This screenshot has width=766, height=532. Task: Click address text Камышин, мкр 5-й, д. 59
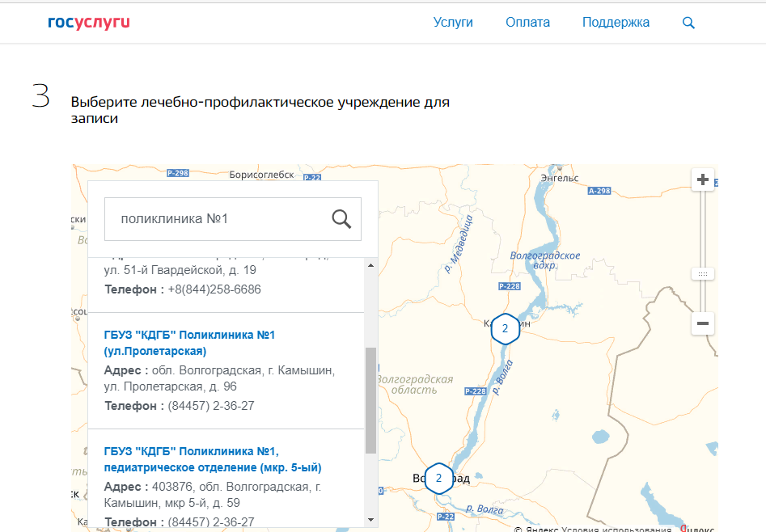coord(172,503)
